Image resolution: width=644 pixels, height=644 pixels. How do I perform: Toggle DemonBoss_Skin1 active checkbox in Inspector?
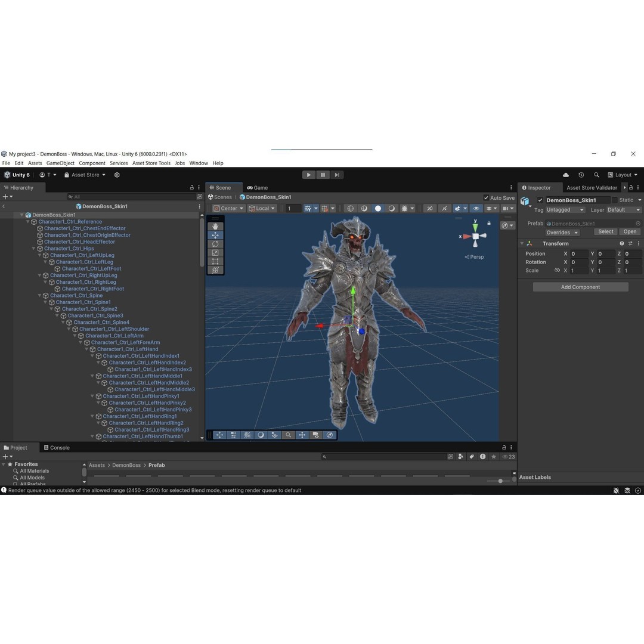pos(540,200)
